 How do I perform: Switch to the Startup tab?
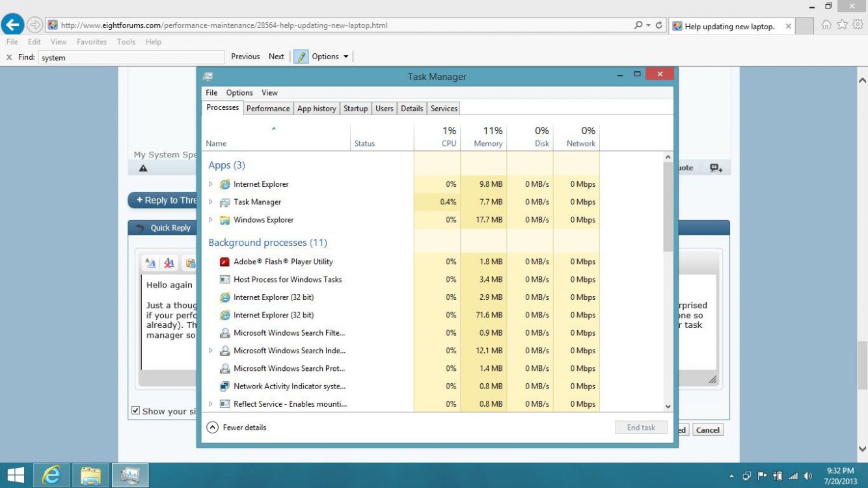click(355, 109)
